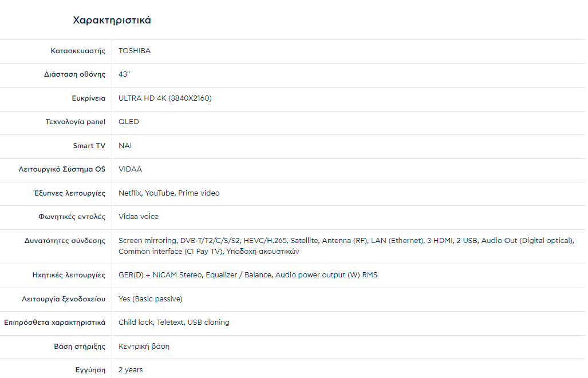Select the Κατασκευαστής row label
Screen dimensions: 588x378
coord(78,51)
